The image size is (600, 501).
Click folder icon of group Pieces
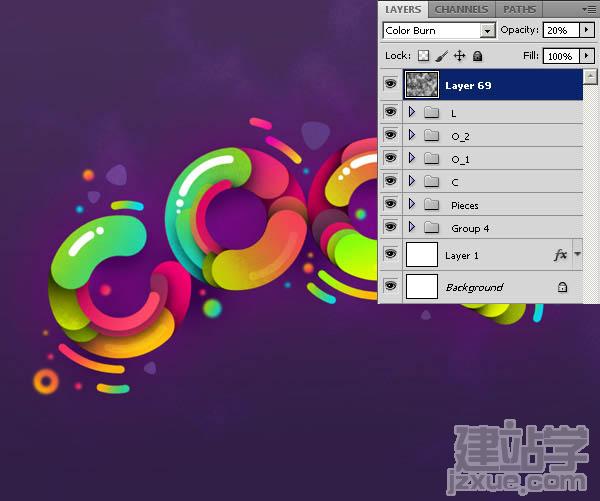tap(432, 204)
